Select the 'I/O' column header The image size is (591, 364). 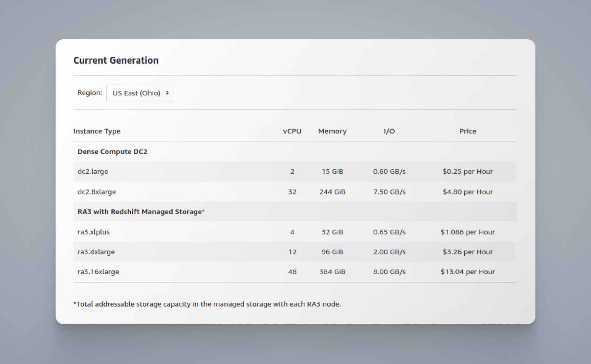(x=389, y=131)
